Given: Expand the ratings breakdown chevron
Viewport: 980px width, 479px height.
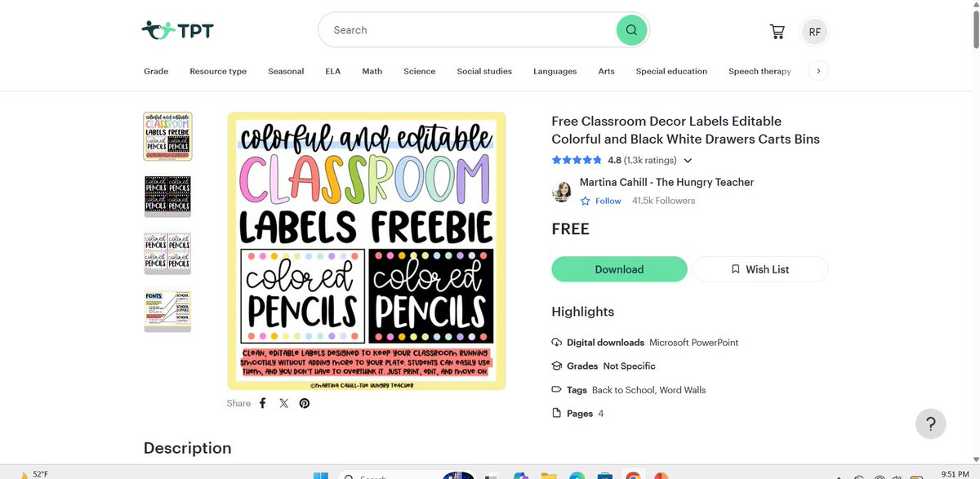Looking at the screenshot, I should click(688, 161).
